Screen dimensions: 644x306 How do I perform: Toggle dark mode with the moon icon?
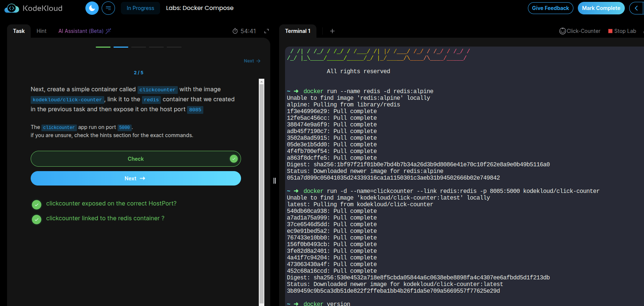coord(92,8)
